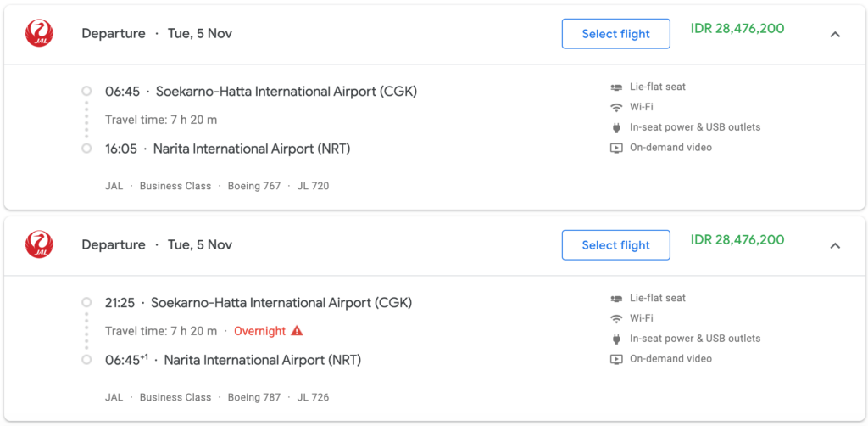The width and height of the screenshot is (868, 426).
Task: Select the 21:25 overnight flight
Action: (615, 245)
